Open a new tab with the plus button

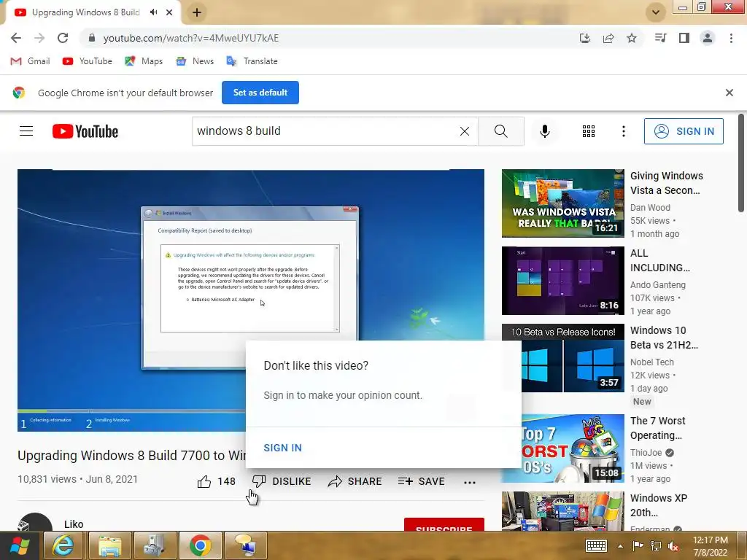coord(197,12)
